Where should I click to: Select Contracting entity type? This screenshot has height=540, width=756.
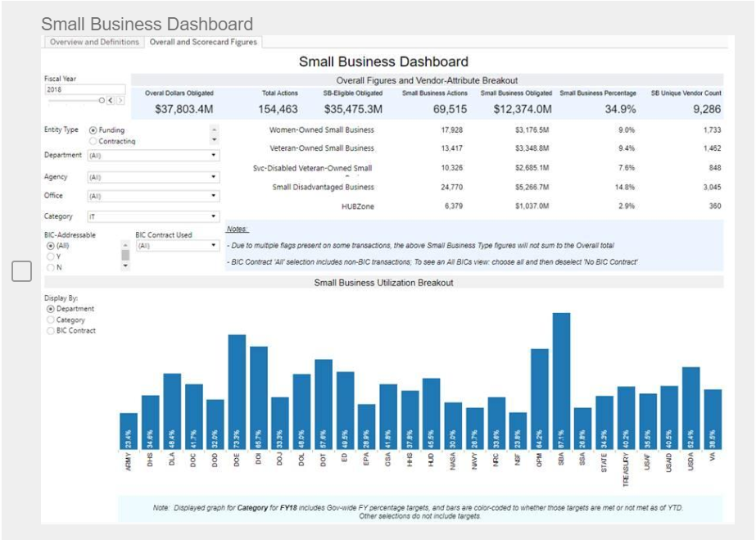tap(93, 142)
